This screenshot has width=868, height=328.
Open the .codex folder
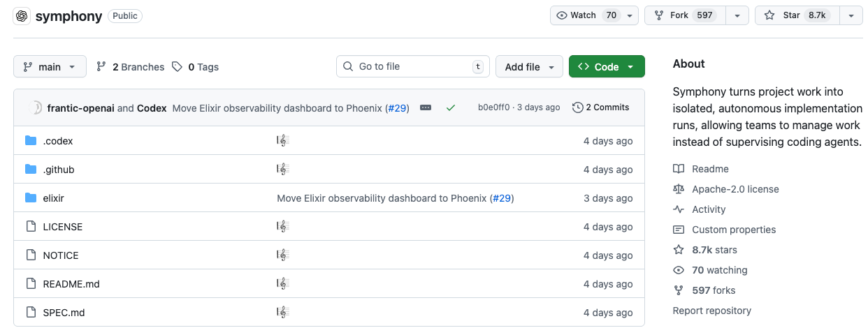pyautogui.click(x=58, y=141)
